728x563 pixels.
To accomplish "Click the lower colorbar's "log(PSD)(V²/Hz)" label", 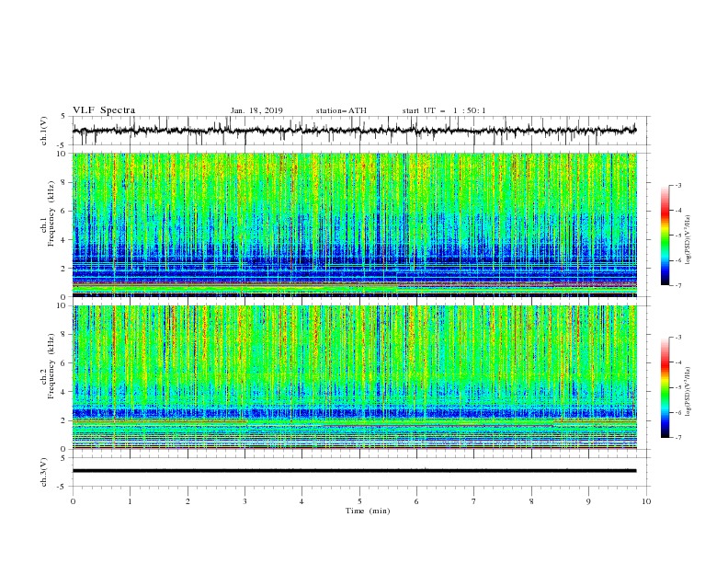I will click(x=688, y=392).
